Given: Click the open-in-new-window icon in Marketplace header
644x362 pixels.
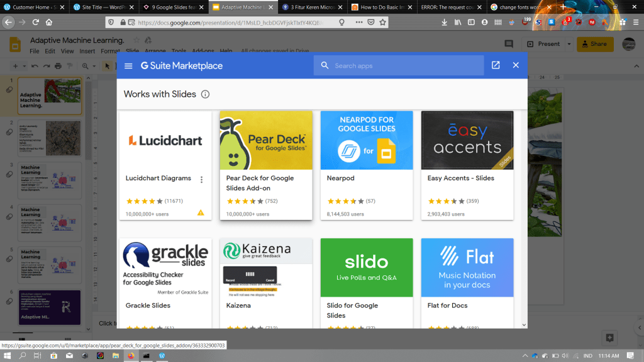Looking at the screenshot, I should coord(496,65).
